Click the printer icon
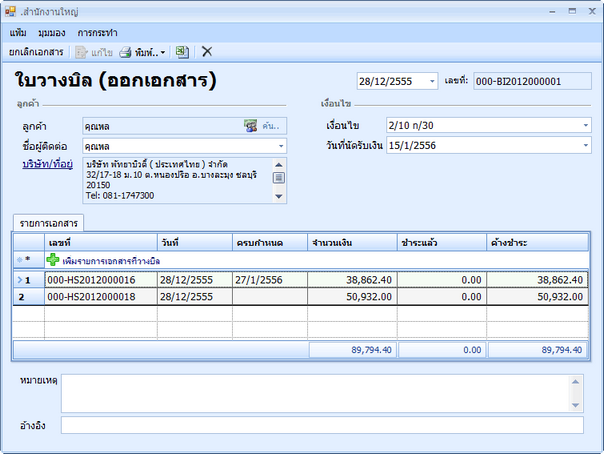 click(125, 52)
